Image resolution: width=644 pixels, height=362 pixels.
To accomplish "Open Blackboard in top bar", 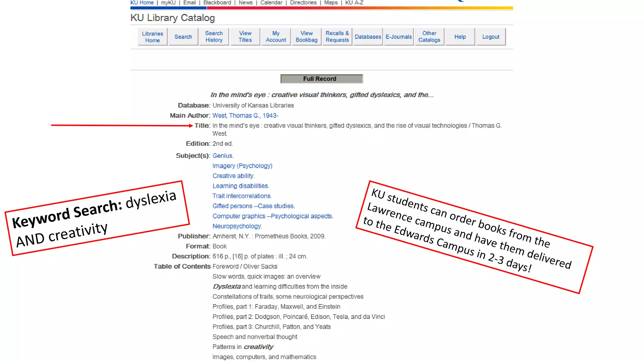I will [x=217, y=3].
